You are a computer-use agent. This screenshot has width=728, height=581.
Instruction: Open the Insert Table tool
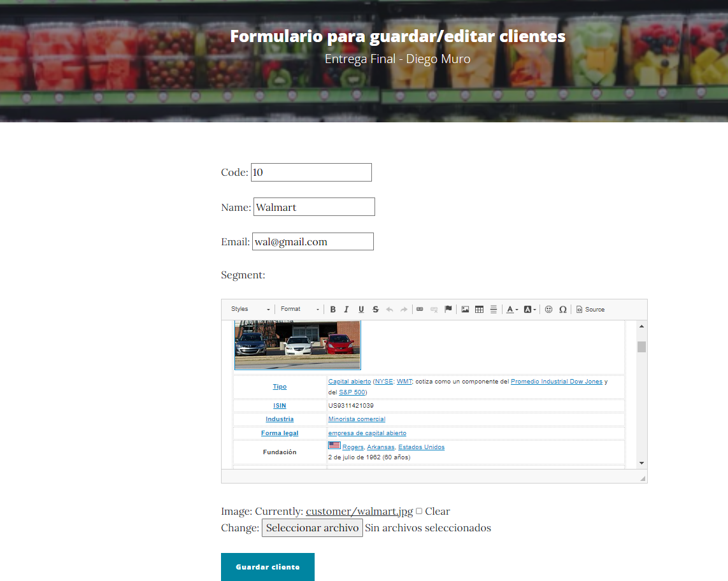point(479,309)
